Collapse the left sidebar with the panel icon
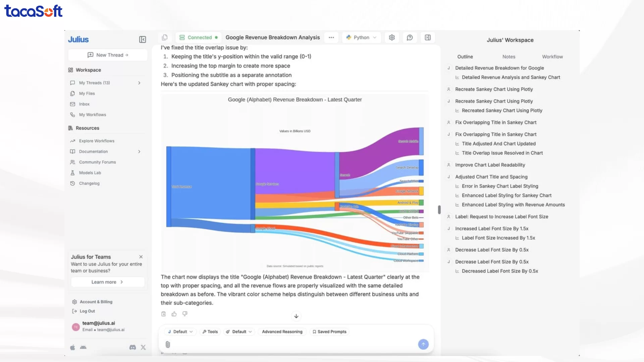This screenshot has width=644, height=362. [x=143, y=40]
